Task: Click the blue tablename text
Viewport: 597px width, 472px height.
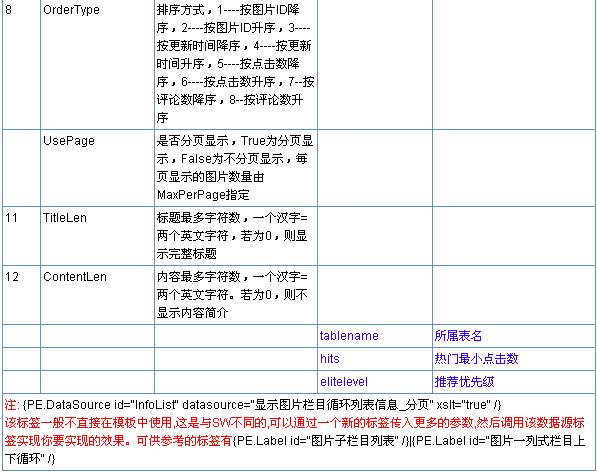Action: tap(349, 336)
